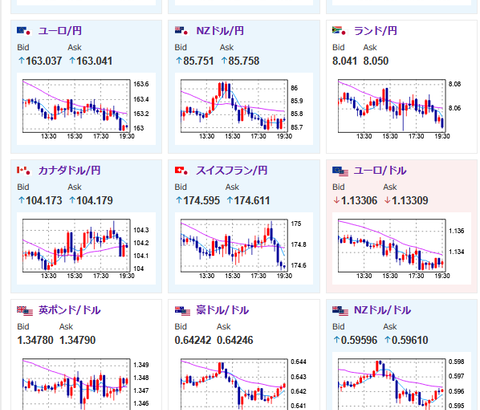View the Euro/Dollar candlestick chart
Image resolution: width=480 pixels, height=410 pixels.
402,248
